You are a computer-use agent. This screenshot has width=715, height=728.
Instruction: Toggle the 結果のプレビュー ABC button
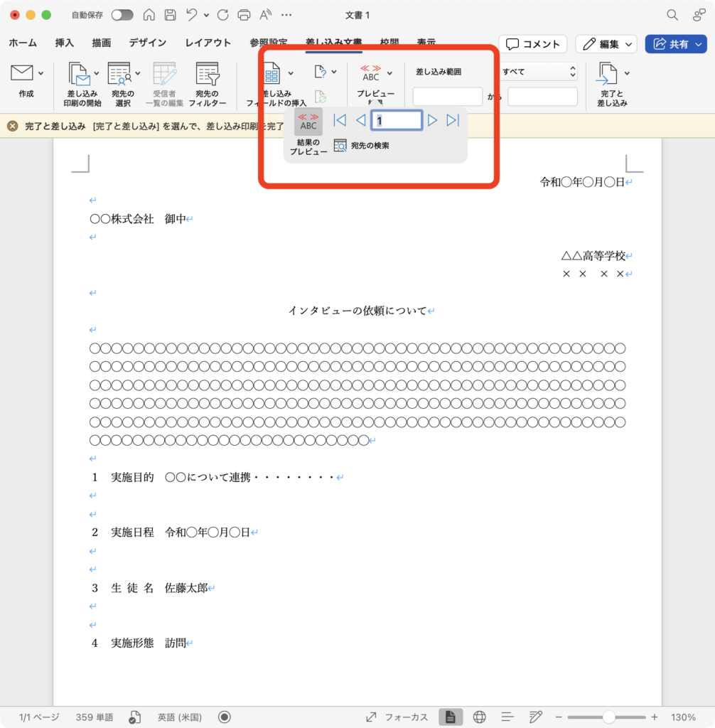308,122
